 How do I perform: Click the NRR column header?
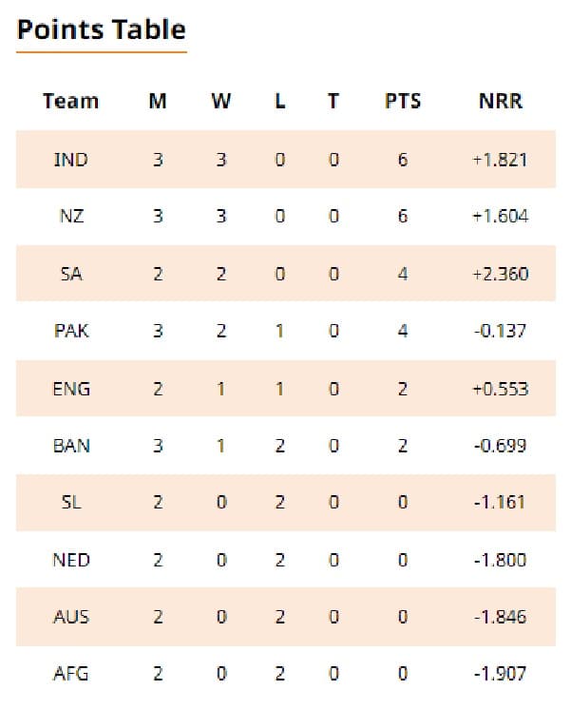click(500, 101)
